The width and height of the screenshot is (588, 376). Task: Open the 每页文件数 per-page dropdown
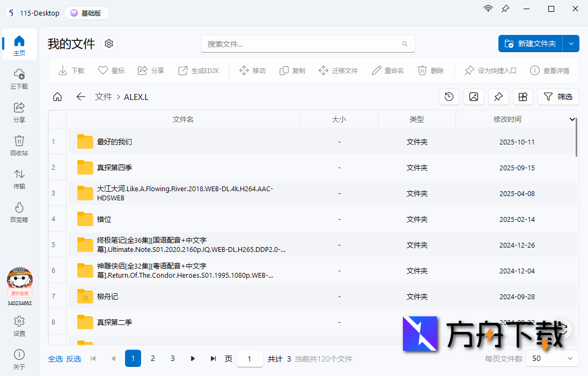click(553, 358)
